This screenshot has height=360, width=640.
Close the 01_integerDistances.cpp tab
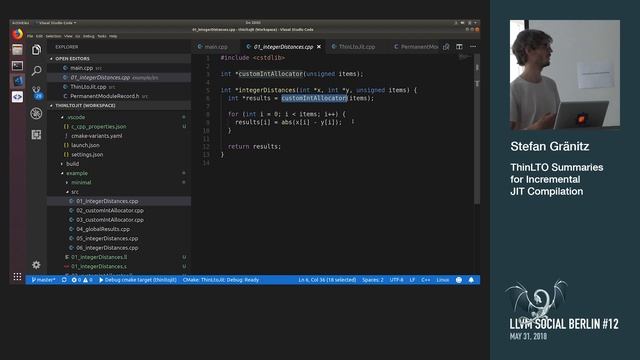(x=319, y=47)
